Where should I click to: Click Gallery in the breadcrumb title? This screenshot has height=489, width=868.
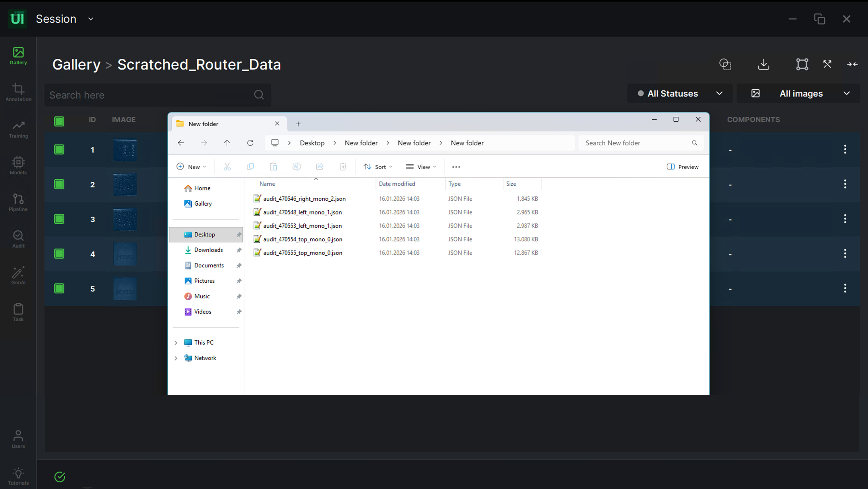click(76, 64)
